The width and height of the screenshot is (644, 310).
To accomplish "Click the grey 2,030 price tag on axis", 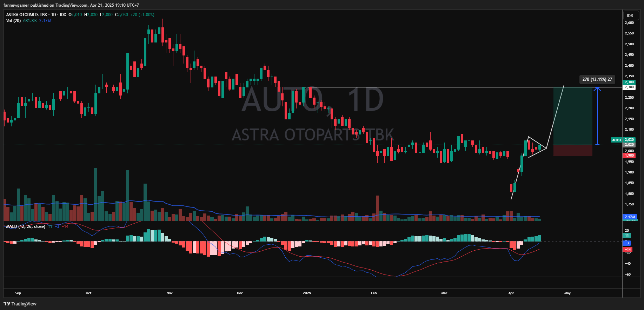I will (x=629, y=145).
